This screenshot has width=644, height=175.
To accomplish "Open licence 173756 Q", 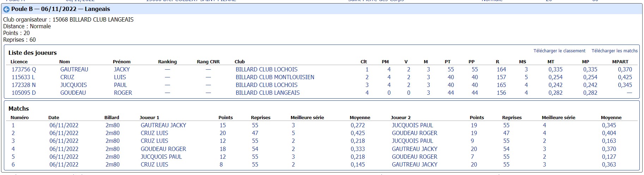I will tap(24, 70).
